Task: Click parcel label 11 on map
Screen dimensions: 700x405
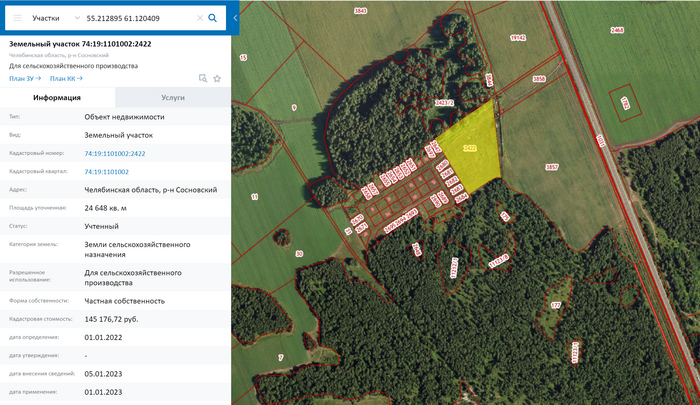Action: point(254,196)
